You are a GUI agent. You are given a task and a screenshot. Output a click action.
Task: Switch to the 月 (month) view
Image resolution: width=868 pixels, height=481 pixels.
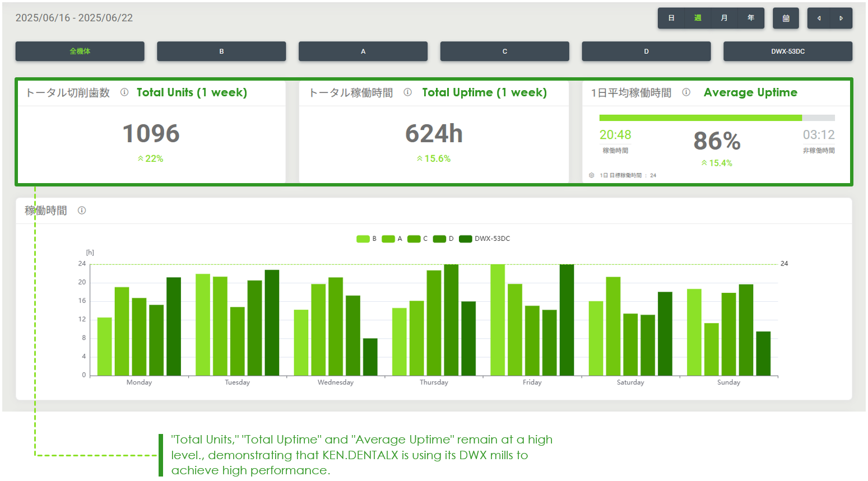click(724, 18)
